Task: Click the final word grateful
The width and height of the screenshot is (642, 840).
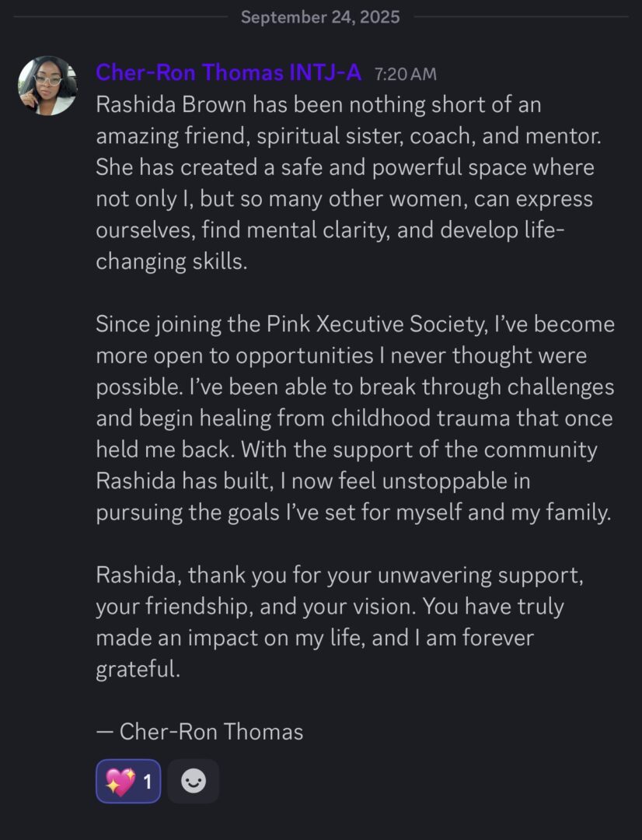Action: point(138,669)
